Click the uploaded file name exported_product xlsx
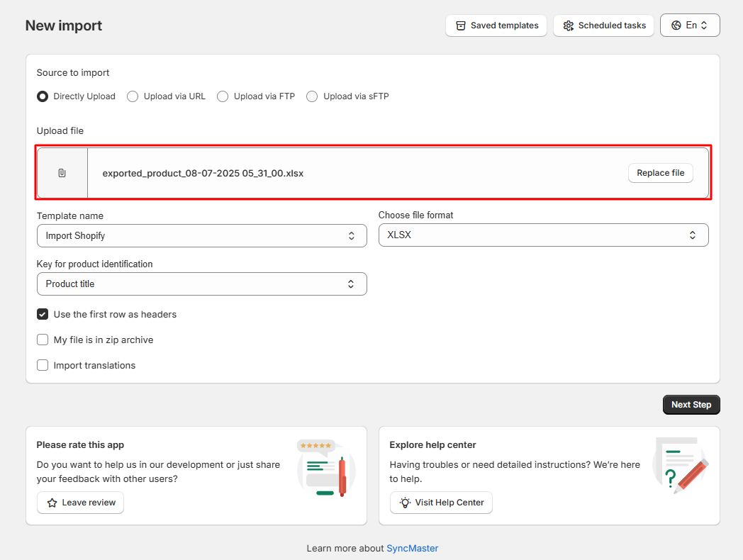The image size is (743, 560). point(203,174)
